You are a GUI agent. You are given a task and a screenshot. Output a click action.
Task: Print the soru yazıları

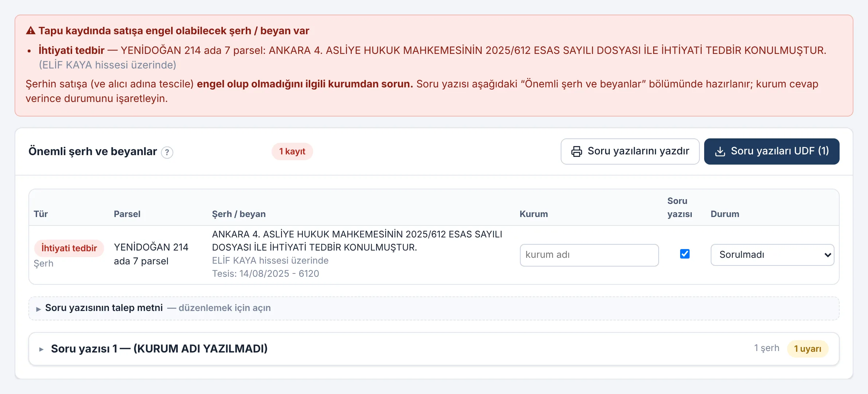click(630, 151)
